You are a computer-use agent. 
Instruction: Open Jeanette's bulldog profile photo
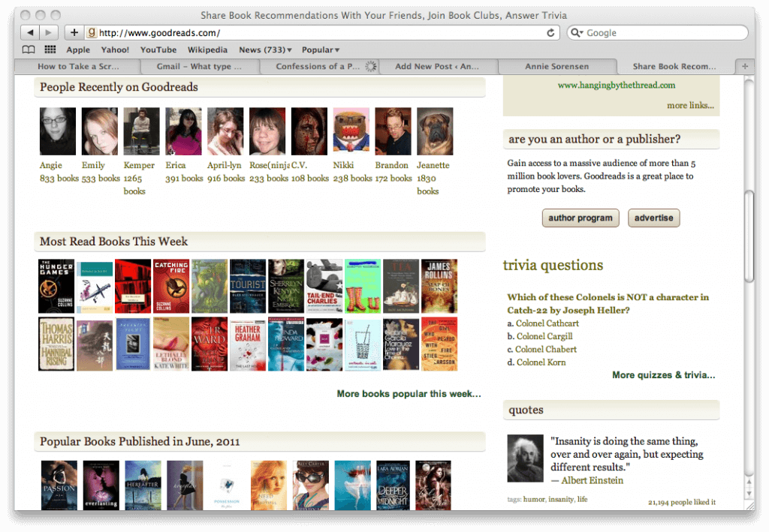pyautogui.click(x=435, y=131)
